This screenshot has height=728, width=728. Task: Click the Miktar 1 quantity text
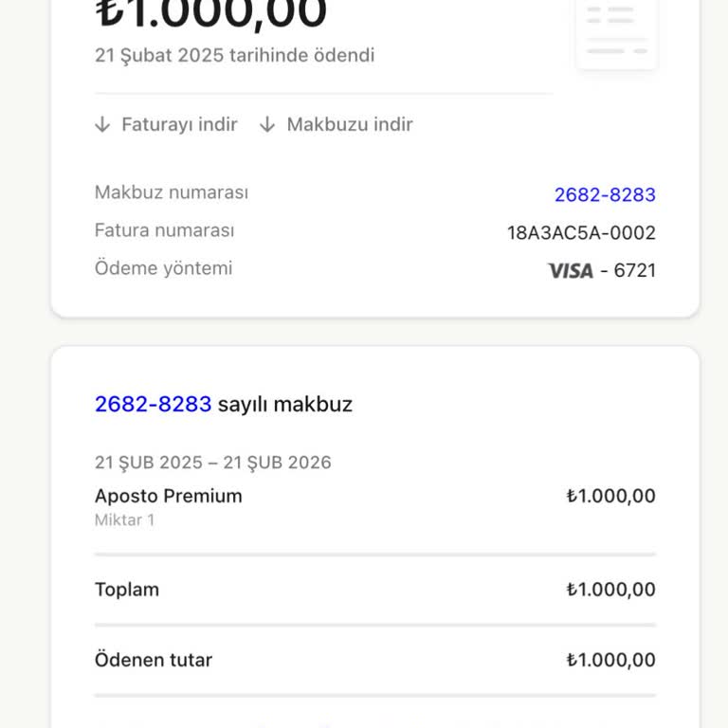(124, 519)
